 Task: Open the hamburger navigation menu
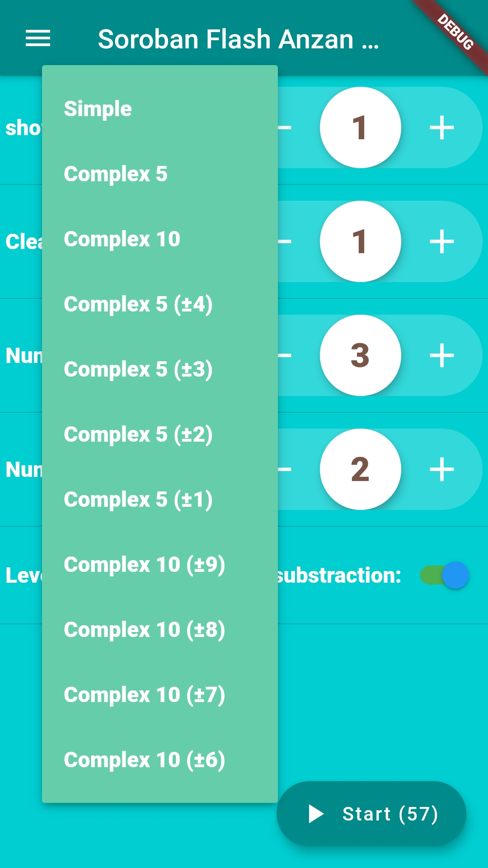coord(38,38)
